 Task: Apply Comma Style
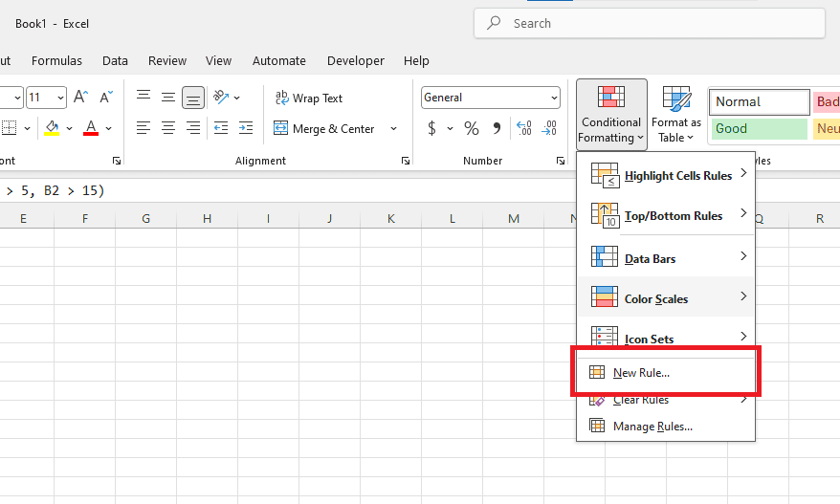[x=497, y=128]
